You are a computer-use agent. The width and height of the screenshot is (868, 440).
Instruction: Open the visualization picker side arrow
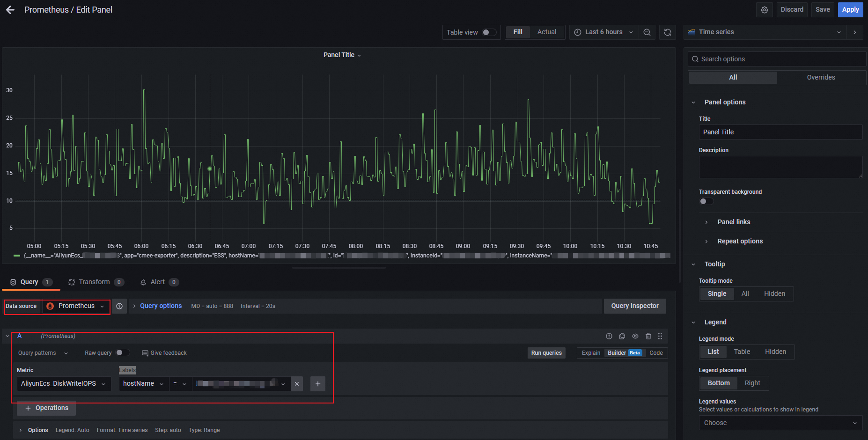[855, 32]
